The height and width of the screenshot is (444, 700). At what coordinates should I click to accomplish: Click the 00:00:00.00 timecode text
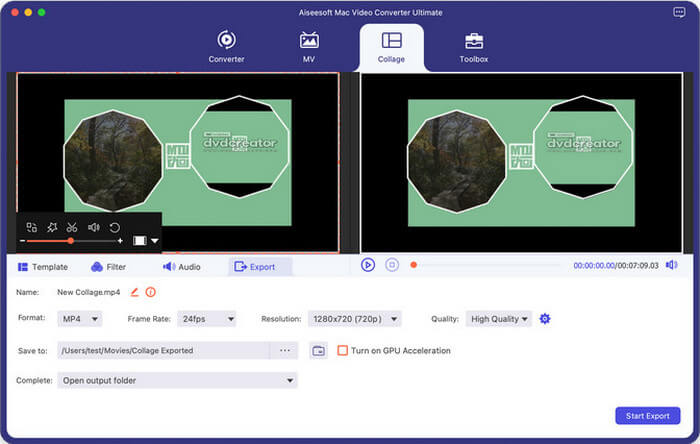click(x=594, y=266)
